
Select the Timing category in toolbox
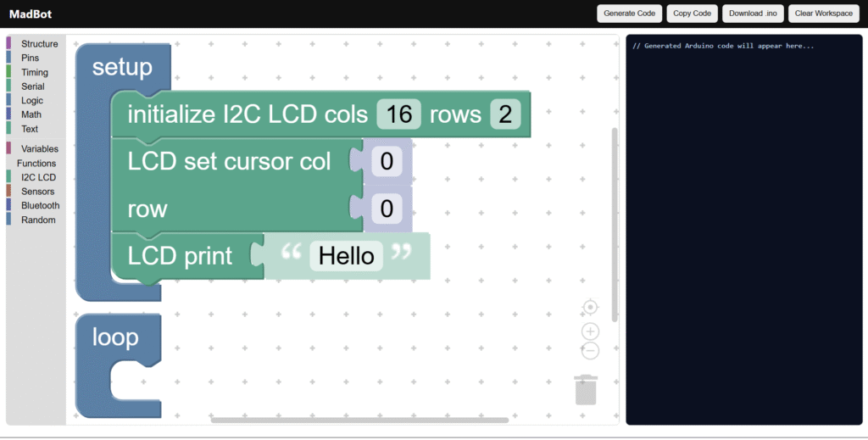point(35,72)
